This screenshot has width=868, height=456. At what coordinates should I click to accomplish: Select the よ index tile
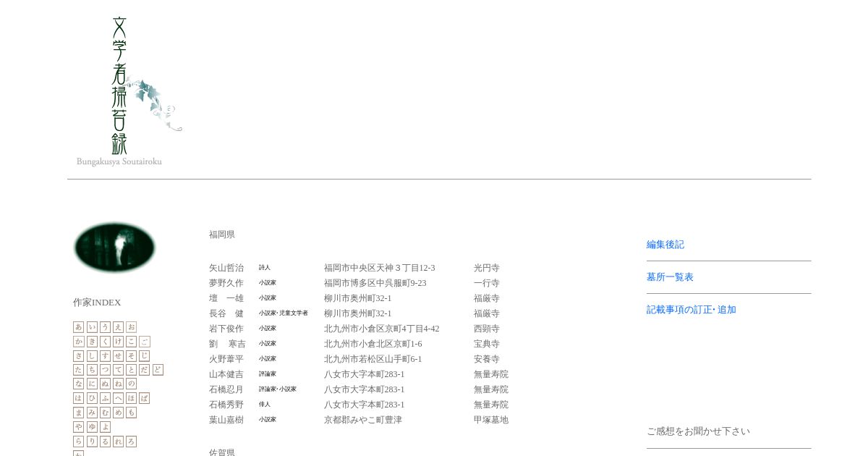105,427
